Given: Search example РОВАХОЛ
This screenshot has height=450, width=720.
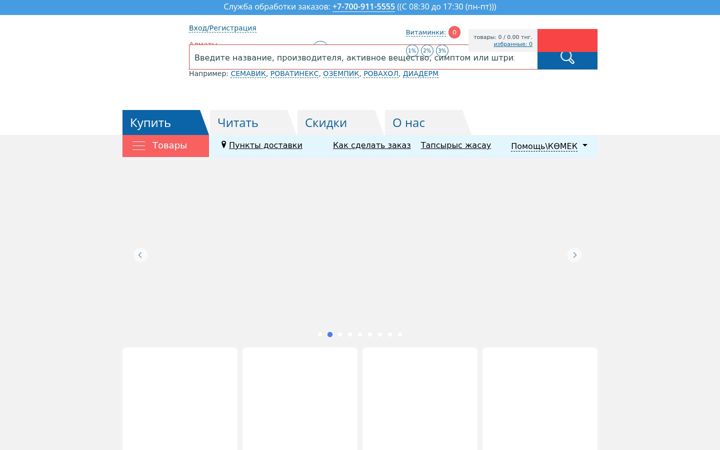Looking at the screenshot, I should 381,73.
